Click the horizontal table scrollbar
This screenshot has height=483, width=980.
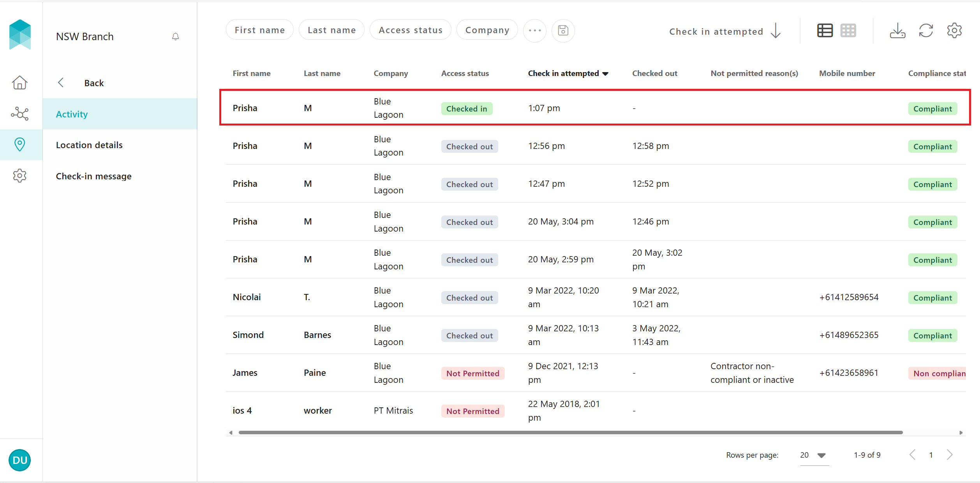(570, 432)
